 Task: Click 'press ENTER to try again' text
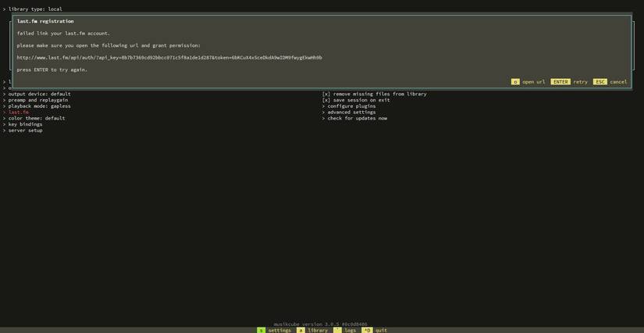[52, 70]
